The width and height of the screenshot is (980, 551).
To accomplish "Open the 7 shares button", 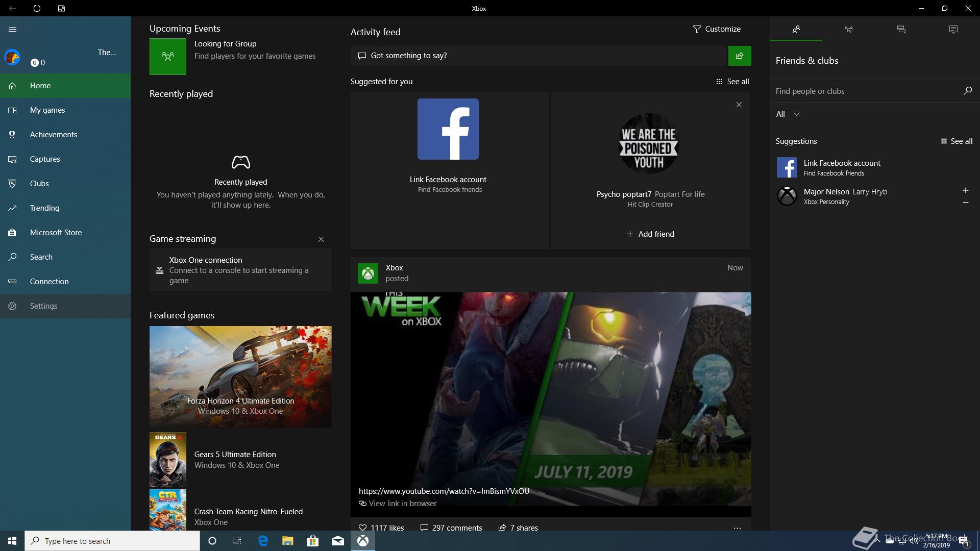I will (518, 528).
